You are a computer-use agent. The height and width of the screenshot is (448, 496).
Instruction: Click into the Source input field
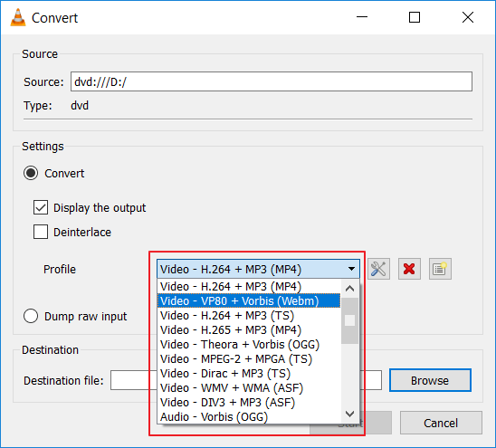click(x=272, y=81)
